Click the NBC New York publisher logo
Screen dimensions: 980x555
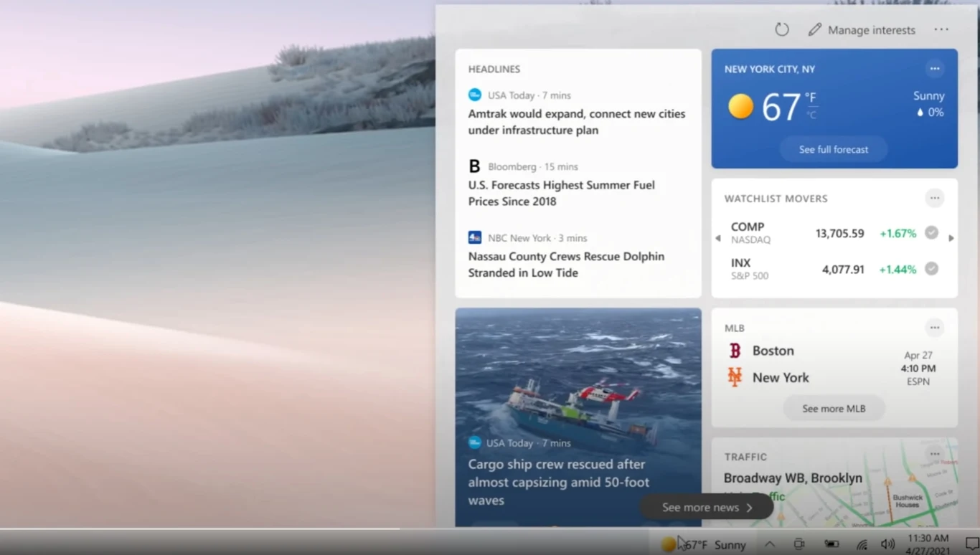[x=474, y=237]
